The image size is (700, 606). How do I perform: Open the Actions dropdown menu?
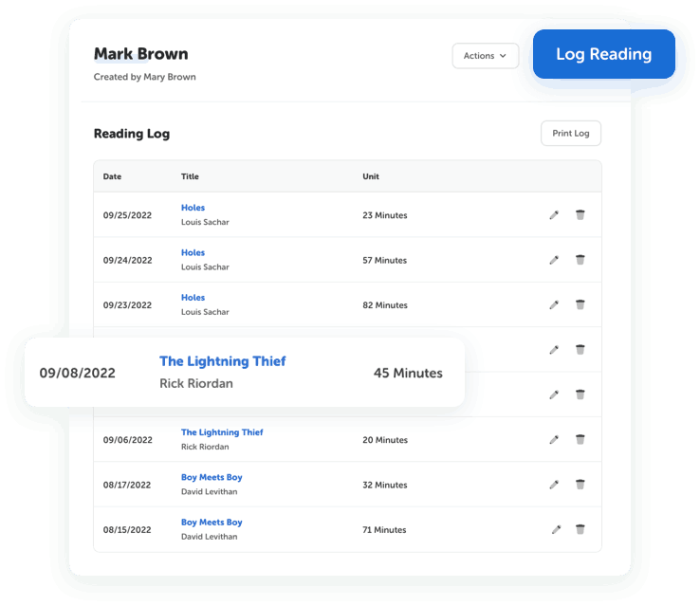[x=485, y=56]
